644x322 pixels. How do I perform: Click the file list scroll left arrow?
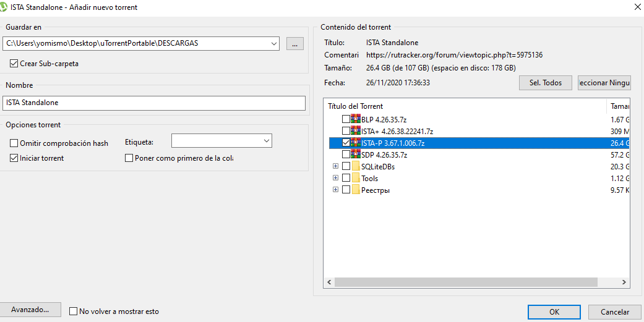click(328, 282)
